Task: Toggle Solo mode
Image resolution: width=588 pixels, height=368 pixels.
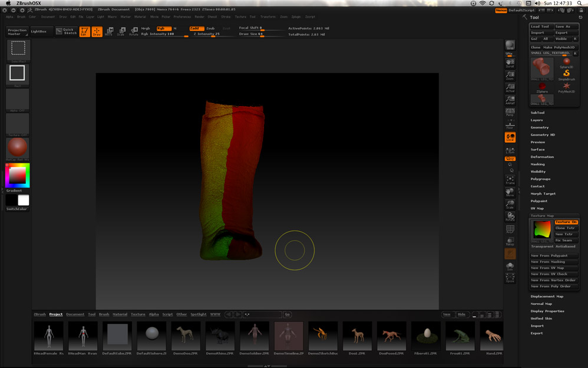Action: [510, 266]
